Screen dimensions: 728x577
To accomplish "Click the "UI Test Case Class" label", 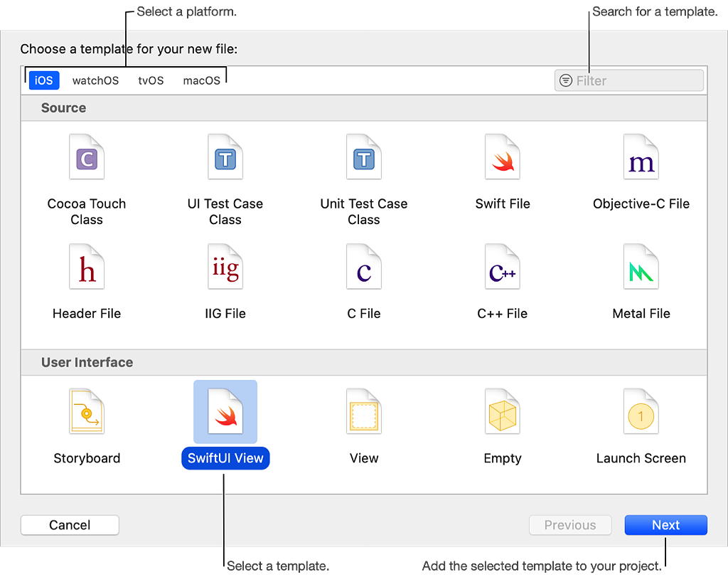I will coord(225,211).
